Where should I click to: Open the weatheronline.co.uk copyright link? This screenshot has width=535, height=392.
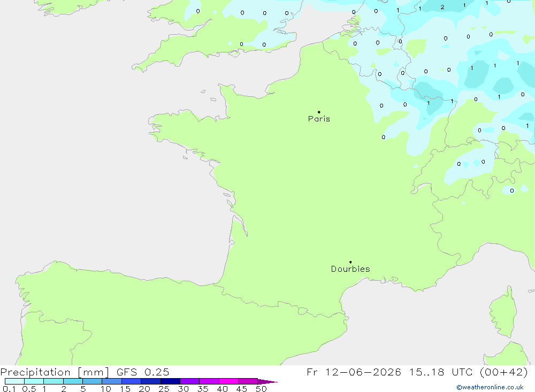(x=490, y=387)
